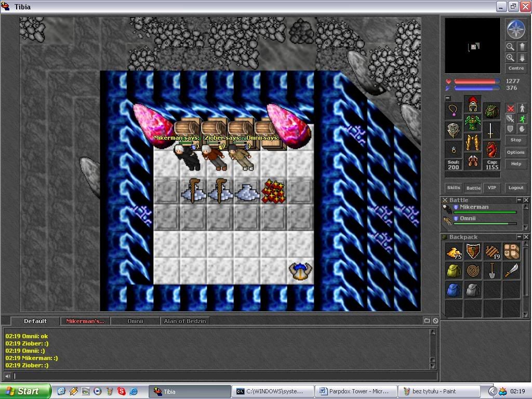Switch to Parpdox Tower Word document
Viewport: 532px width, 399px height.
355,391
